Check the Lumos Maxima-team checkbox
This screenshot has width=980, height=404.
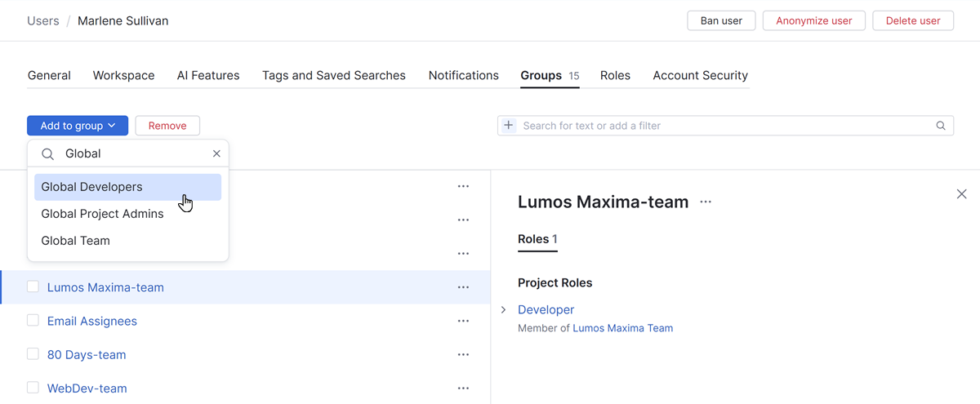coord(33,287)
